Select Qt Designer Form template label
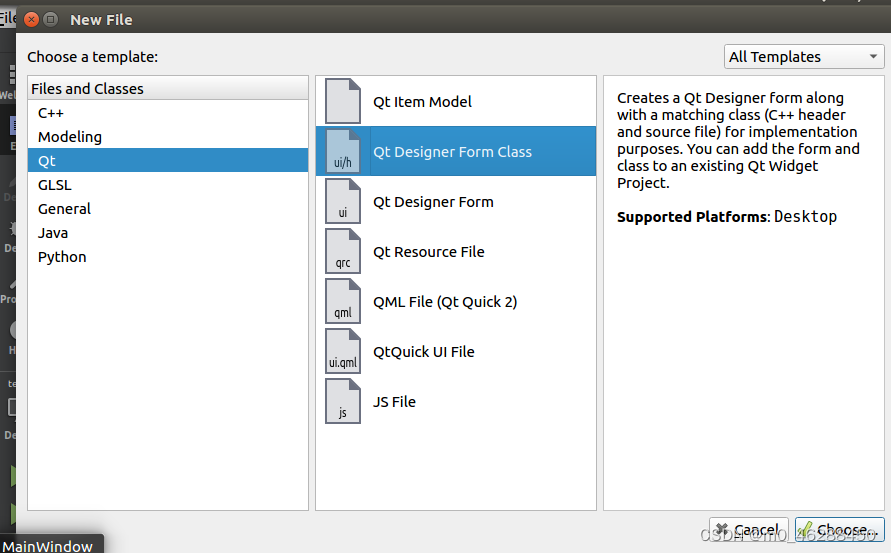 pos(433,202)
